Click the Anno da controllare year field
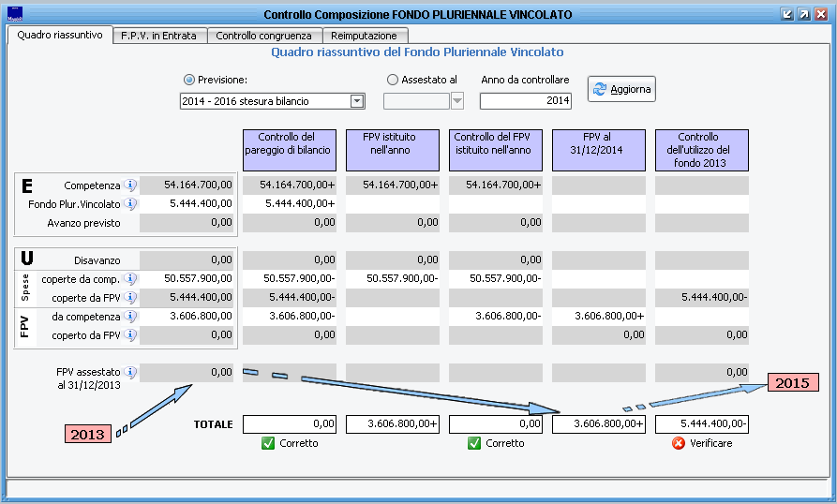The image size is (837, 504). pos(525,101)
